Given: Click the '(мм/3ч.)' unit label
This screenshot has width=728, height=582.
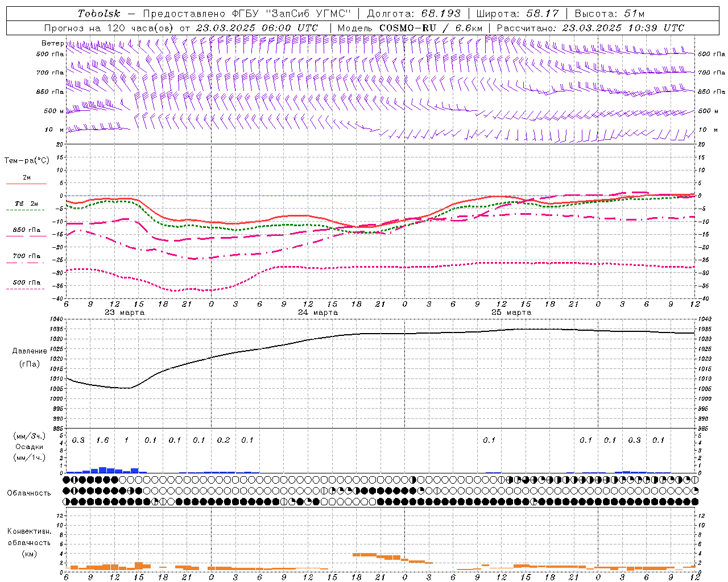Looking at the screenshot, I should click(30, 436).
